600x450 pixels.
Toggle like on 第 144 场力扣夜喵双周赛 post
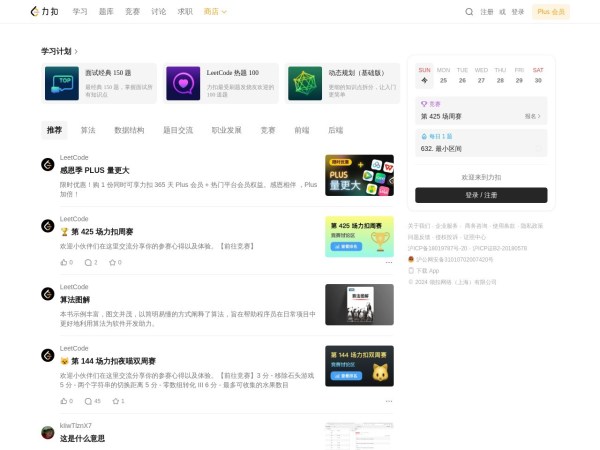point(65,400)
